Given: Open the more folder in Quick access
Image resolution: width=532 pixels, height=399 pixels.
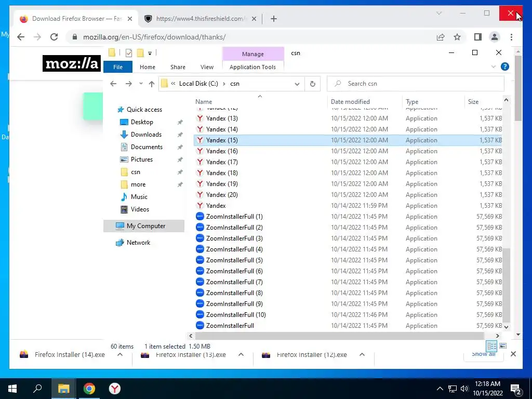Looking at the screenshot, I should click(x=138, y=184).
